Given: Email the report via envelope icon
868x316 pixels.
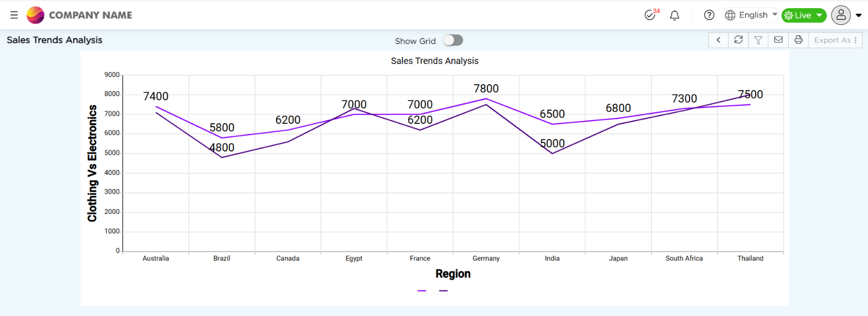Looking at the screenshot, I should 778,40.
